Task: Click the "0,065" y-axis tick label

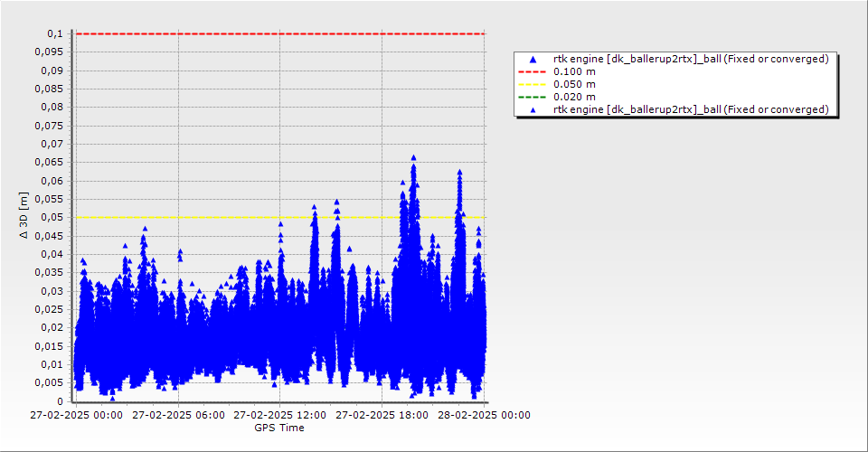Action: click(x=49, y=163)
